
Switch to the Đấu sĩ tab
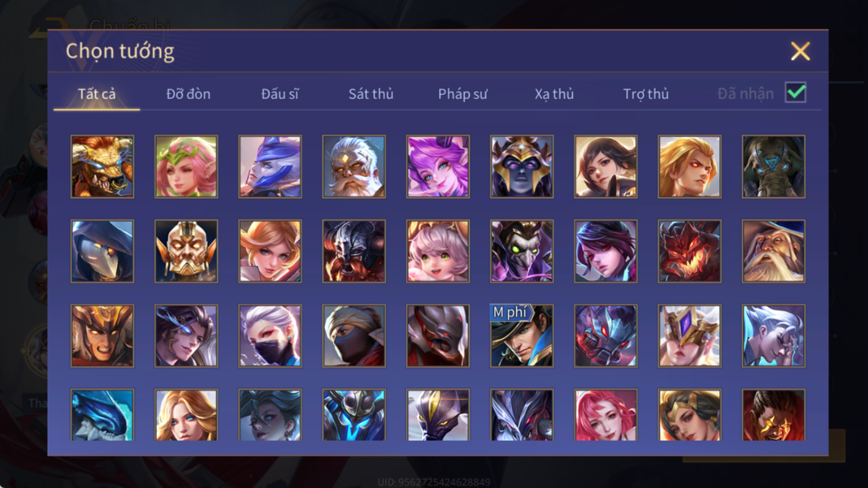point(280,94)
